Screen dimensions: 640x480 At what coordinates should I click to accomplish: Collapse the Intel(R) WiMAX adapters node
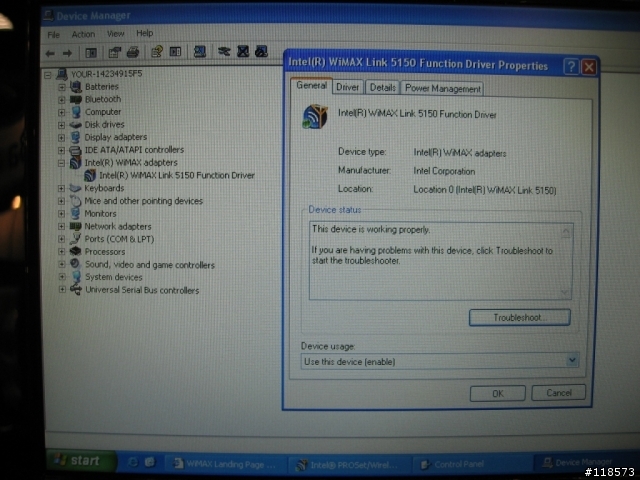click(61, 163)
